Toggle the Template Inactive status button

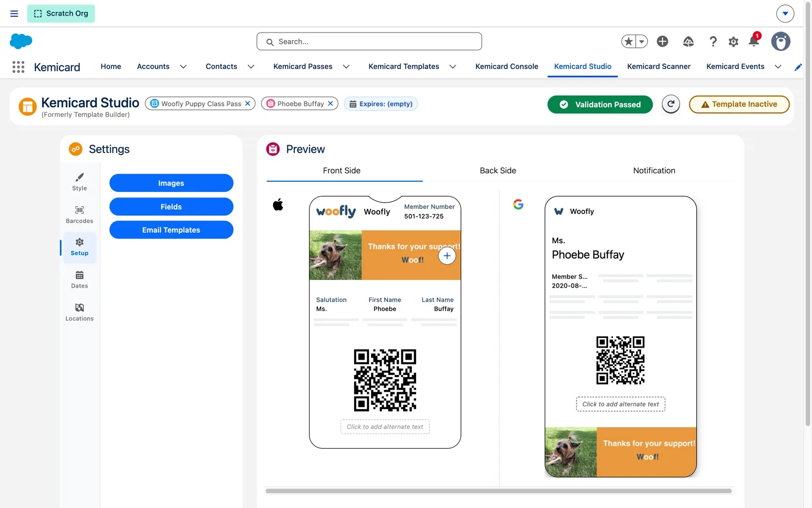pos(739,104)
